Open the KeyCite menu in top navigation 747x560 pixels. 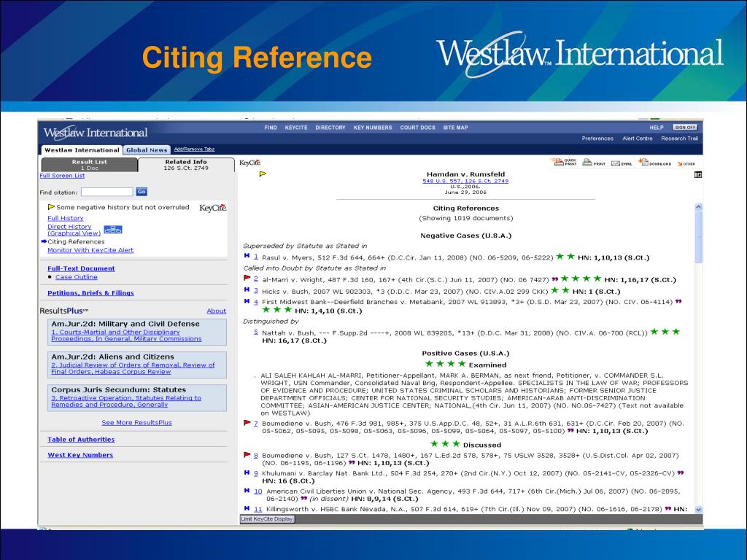295,128
